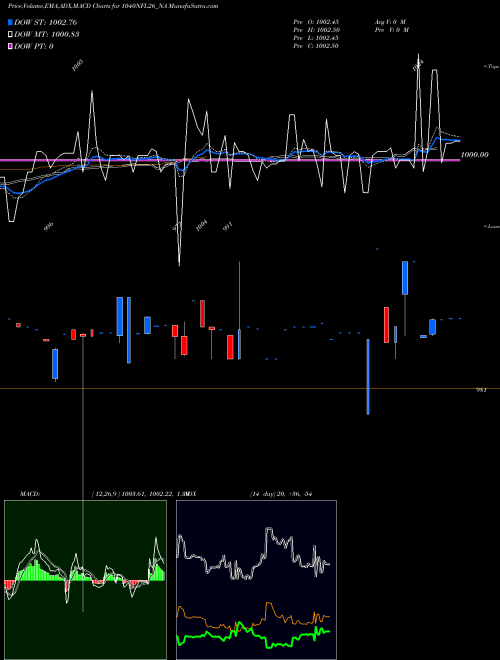Screen dimensions: 500x660
Task: Click the 996 low annotation on the price chart
Action: [49, 226]
